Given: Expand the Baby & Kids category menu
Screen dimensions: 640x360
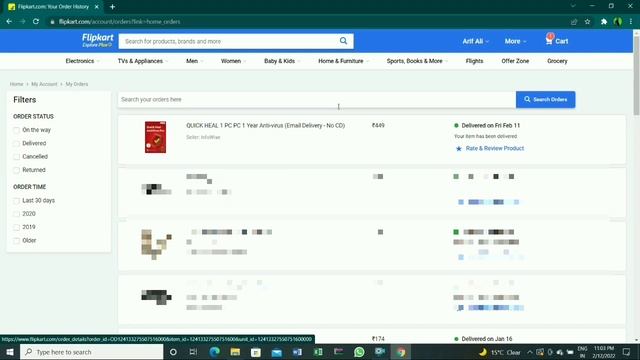Looking at the screenshot, I should (282, 61).
